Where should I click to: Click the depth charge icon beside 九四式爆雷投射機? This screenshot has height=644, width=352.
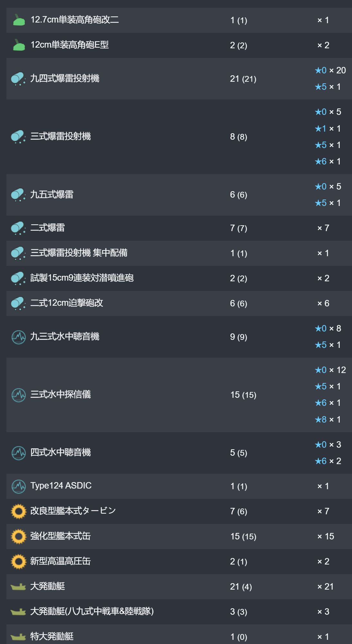[x=18, y=79]
